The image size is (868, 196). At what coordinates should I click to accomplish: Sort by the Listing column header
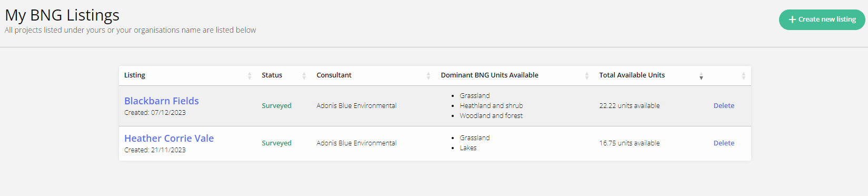pos(135,75)
